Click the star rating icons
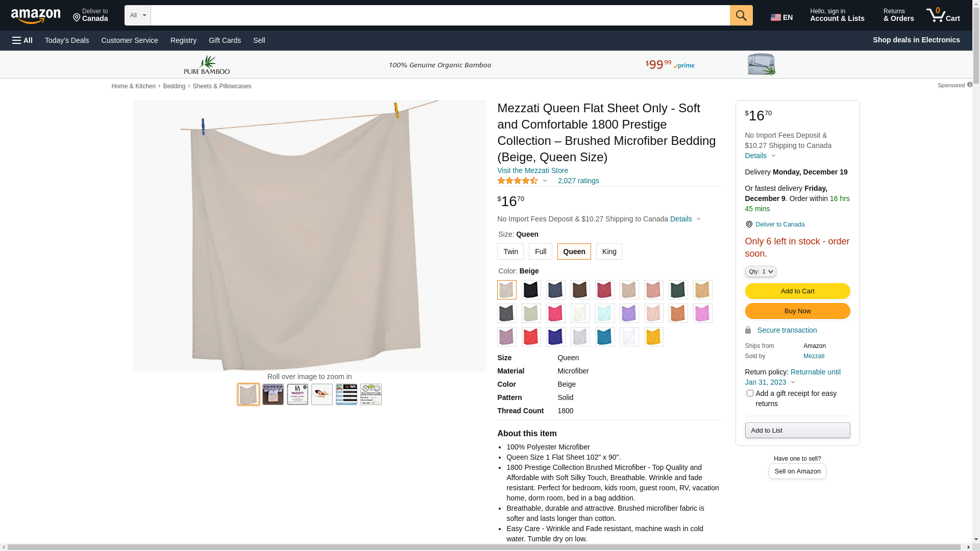980x551 pixels. click(518, 181)
